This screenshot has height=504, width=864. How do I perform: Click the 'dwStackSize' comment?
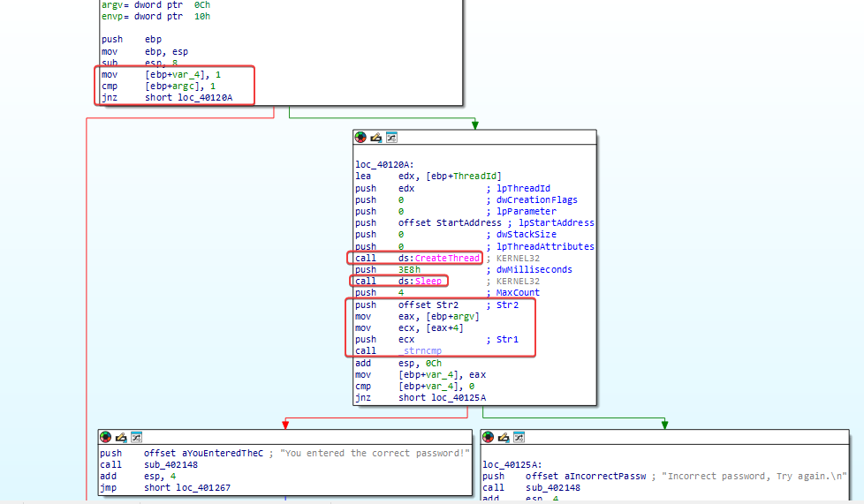527,234
